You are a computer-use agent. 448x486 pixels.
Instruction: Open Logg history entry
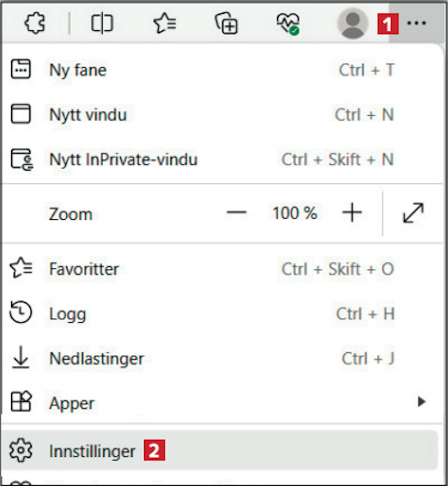[222, 313]
